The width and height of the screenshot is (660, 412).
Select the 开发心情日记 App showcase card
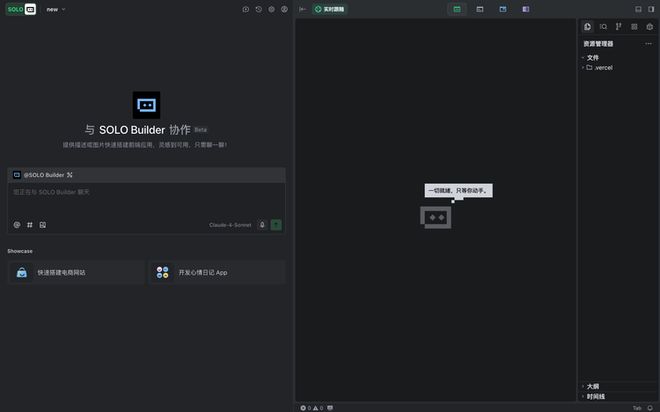(x=217, y=272)
